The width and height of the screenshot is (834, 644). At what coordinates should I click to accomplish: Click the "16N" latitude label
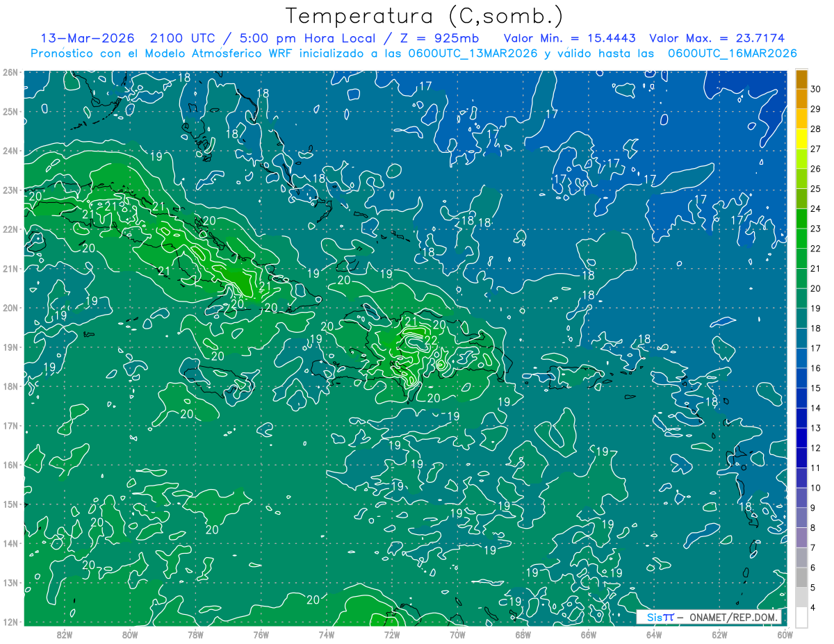(10, 465)
